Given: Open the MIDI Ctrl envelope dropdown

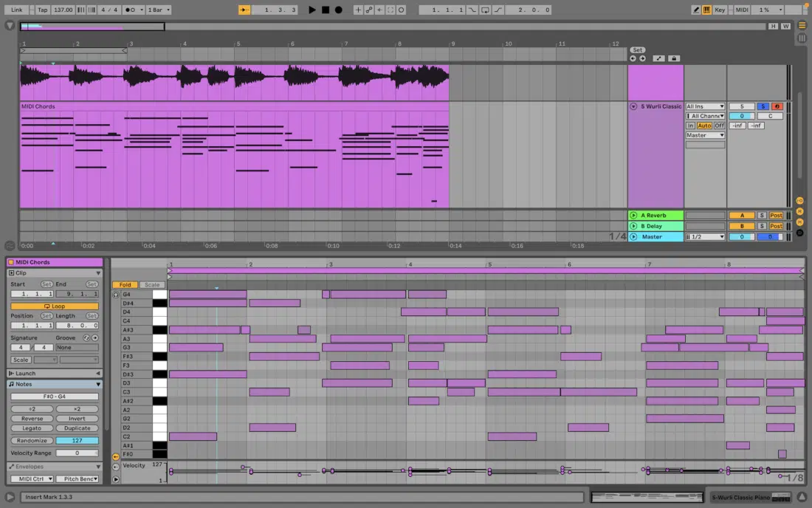Looking at the screenshot, I should pyautogui.click(x=32, y=479).
